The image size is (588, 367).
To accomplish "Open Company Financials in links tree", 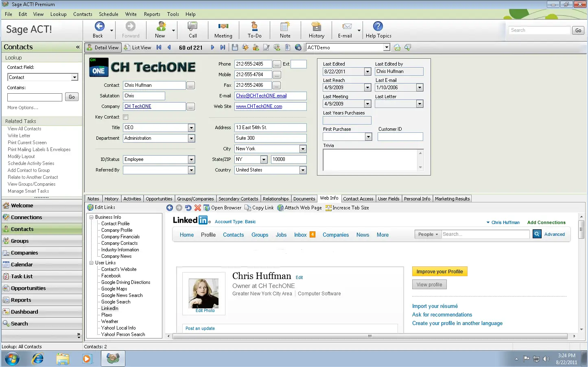I will pyautogui.click(x=120, y=237).
